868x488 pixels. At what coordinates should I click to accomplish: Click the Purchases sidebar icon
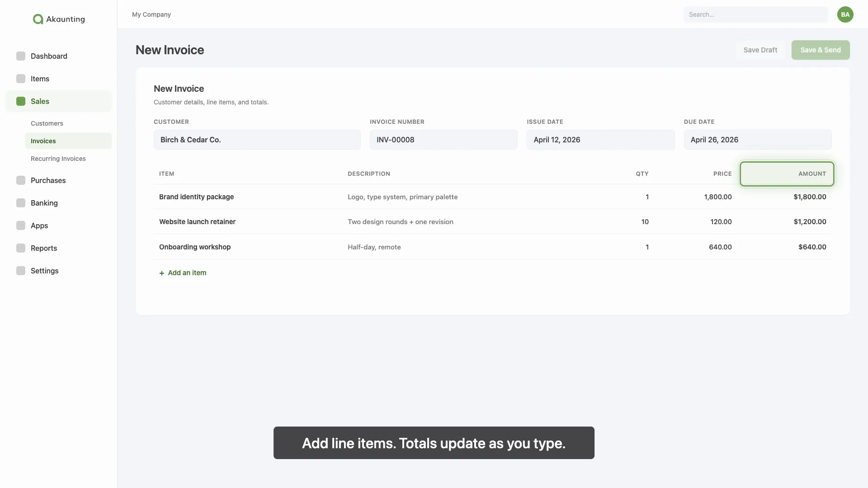coord(21,180)
